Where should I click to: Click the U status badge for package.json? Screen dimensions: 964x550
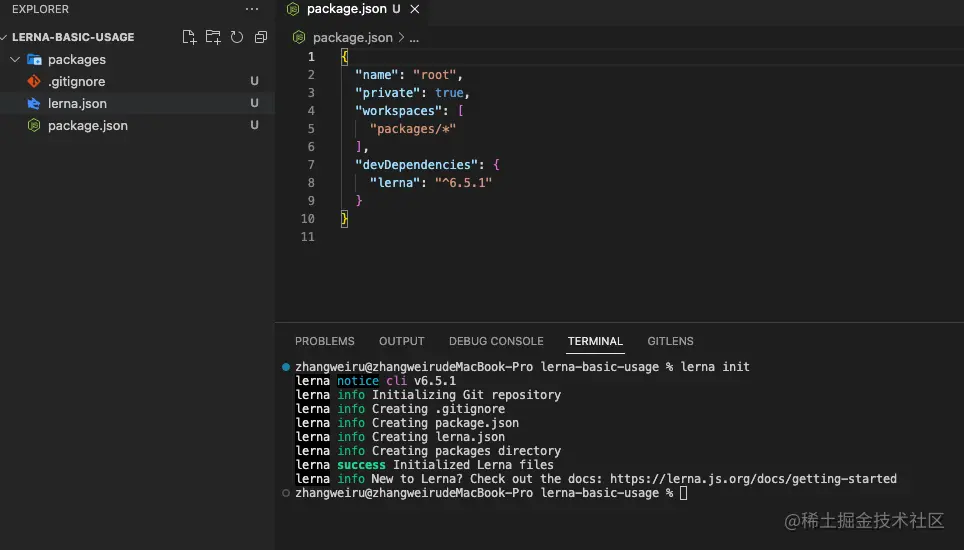[255, 125]
